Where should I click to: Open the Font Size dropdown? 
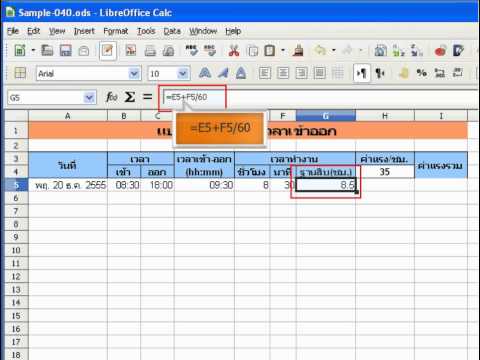(x=183, y=73)
